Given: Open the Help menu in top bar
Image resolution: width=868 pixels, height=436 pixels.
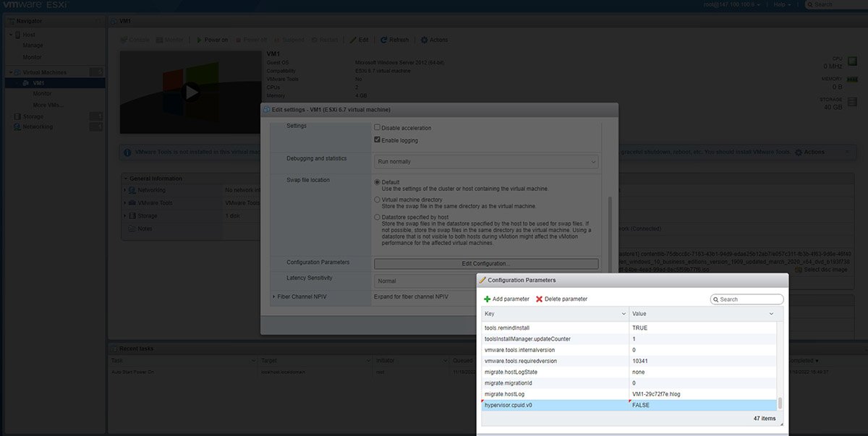Looking at the screenshot, I should 783,4.
